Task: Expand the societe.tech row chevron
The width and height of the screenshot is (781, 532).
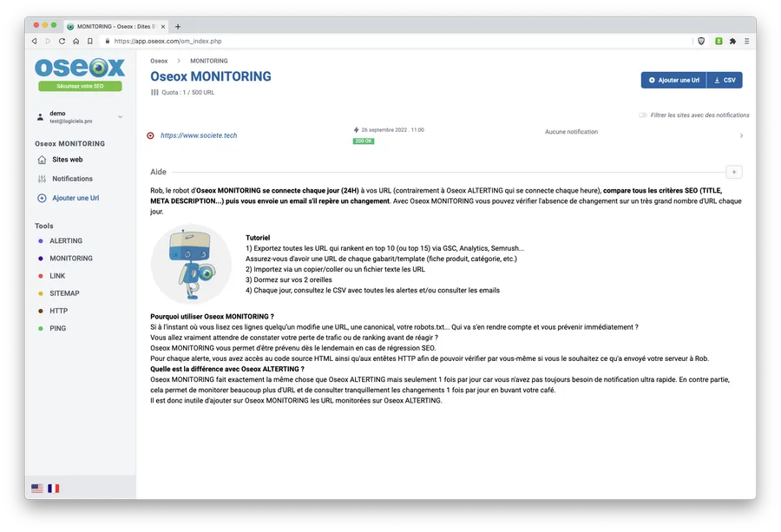Action: (x=741, y=135)
